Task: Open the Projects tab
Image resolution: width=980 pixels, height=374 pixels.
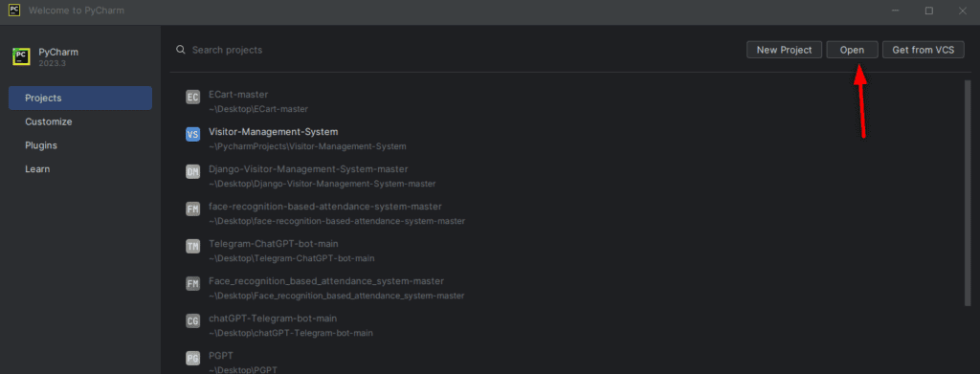Action: pyautogui.click(x=80, y=98)
